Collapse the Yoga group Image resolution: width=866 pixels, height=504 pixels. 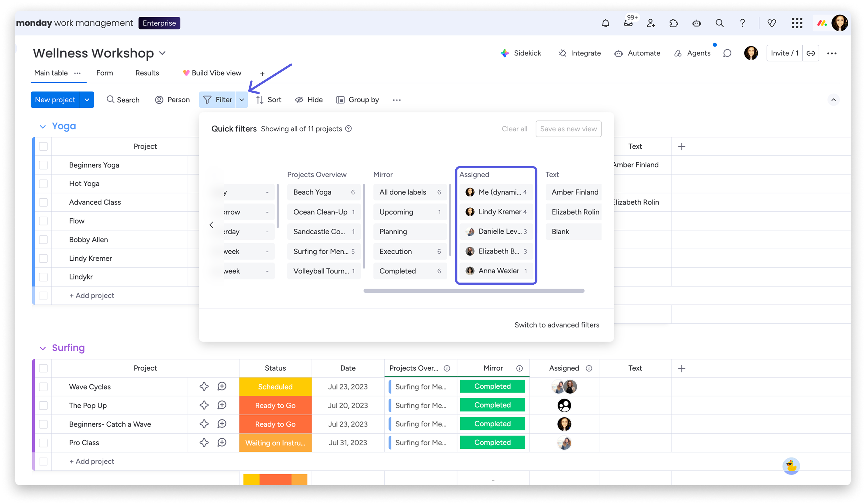point(43,126)
